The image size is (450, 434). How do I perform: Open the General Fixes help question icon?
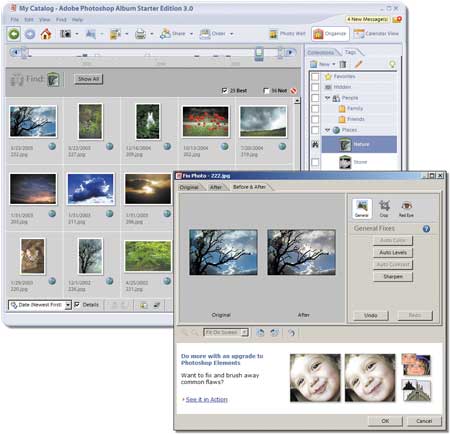click(x=426, y=229)
